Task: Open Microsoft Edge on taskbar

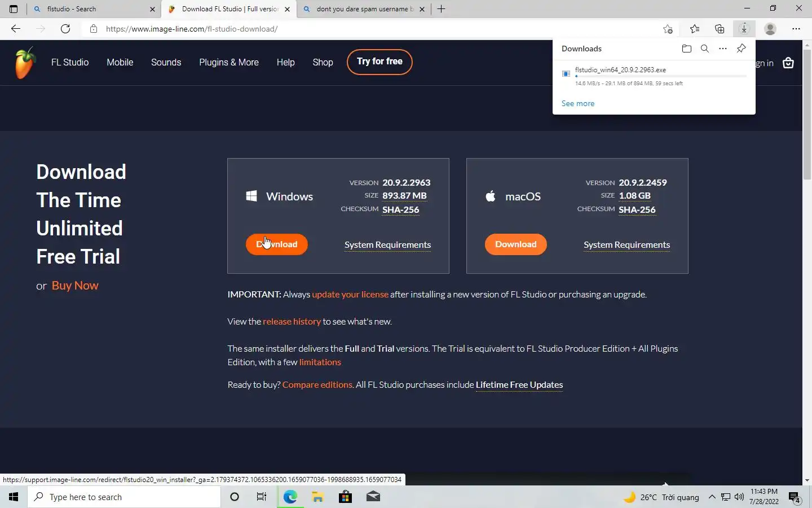Action: [290, 497]
